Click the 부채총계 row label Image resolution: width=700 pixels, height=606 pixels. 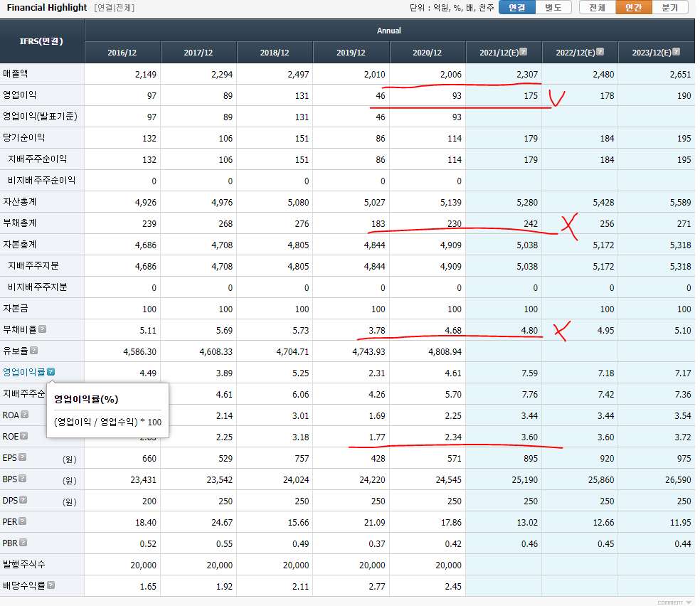coord(20,223)
